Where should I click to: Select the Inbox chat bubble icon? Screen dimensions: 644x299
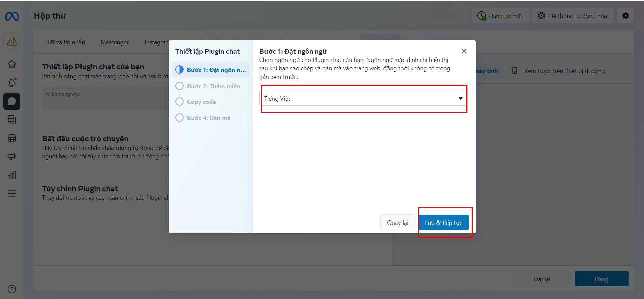12,101
